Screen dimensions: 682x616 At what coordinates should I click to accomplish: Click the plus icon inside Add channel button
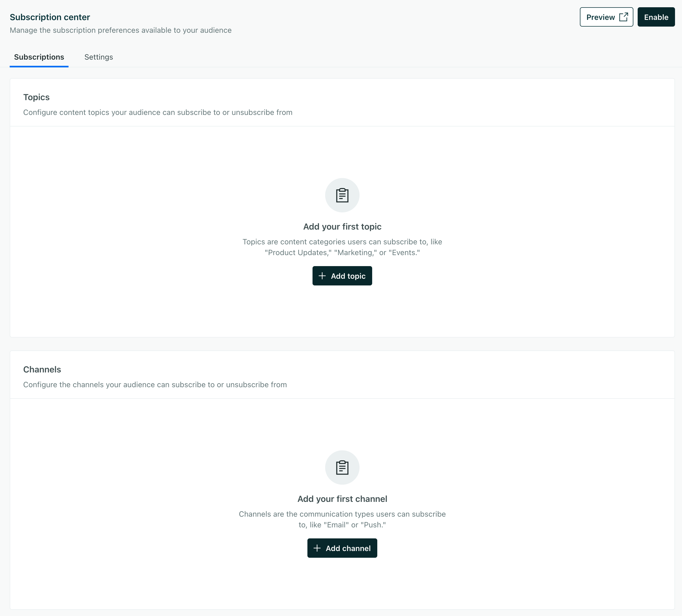coord(318,548)
